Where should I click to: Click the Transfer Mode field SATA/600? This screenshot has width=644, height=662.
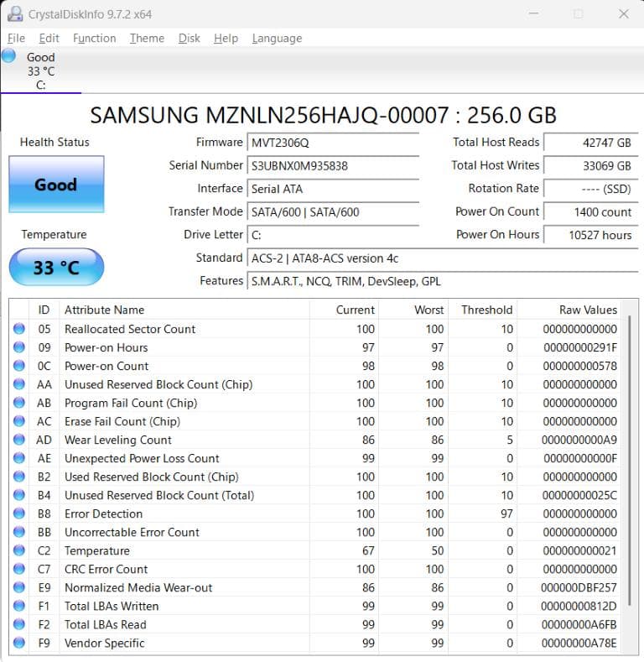pos(333,212)
